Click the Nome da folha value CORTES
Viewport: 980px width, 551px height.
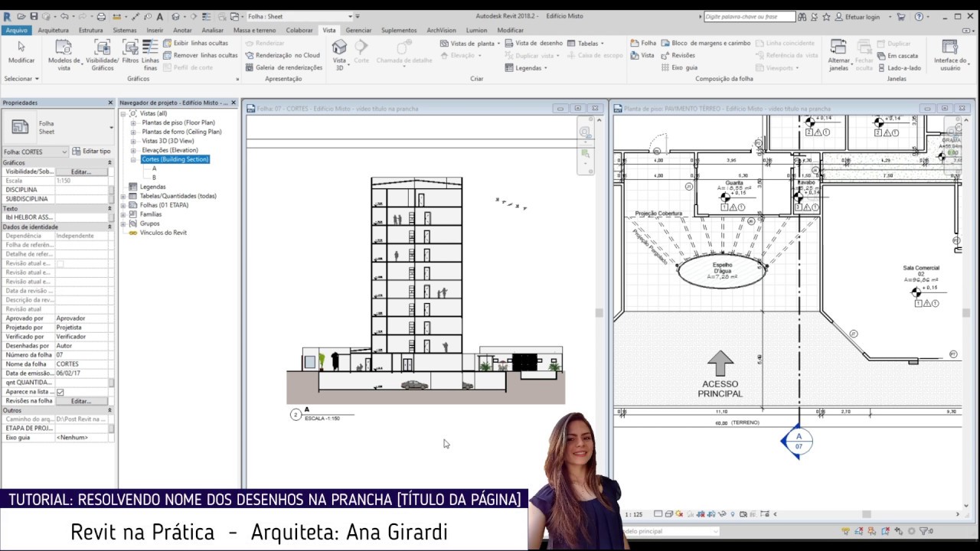pyautogui.click(x=81, y=364)
